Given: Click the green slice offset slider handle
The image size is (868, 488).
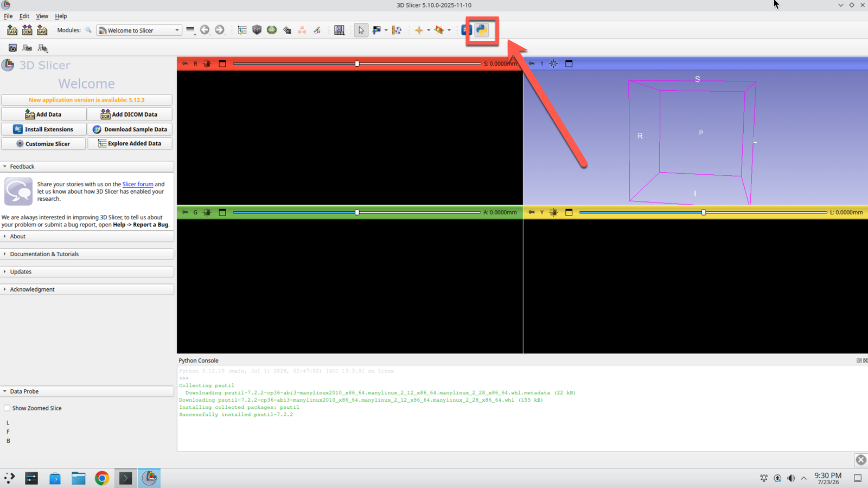Looking at the screenshot, I should [357, 212].
